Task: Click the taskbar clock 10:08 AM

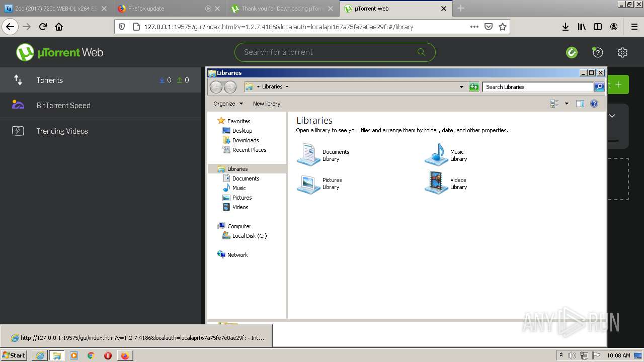Action: [618, 355]
